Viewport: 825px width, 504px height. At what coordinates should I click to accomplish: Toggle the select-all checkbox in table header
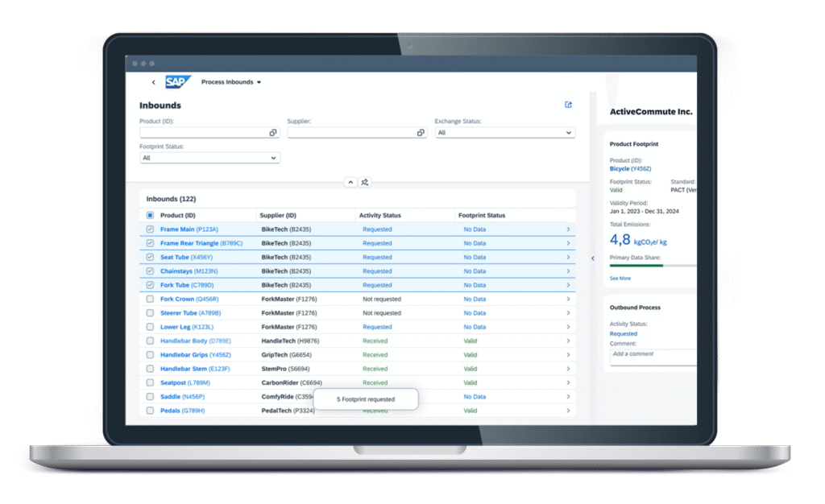[150, 216]
